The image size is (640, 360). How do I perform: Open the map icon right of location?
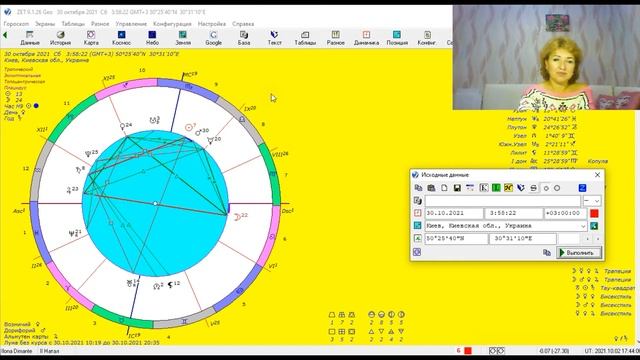pyautogui.click(x=594, y=226)
